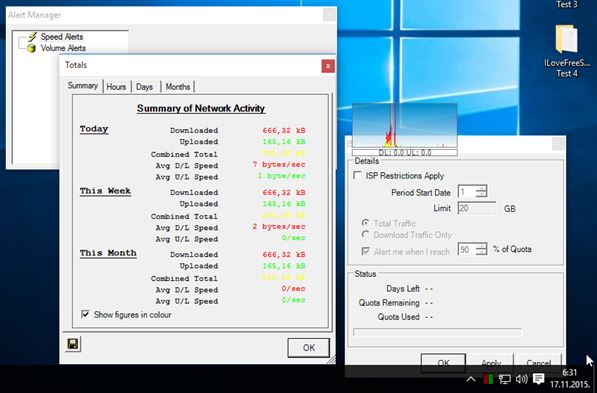Click the quota usage progress bar

pyautogui.click(x=437, y=332)
